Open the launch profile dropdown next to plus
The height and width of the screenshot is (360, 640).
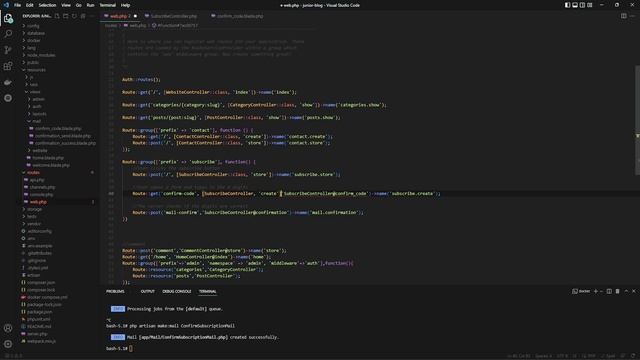point(601,291)
